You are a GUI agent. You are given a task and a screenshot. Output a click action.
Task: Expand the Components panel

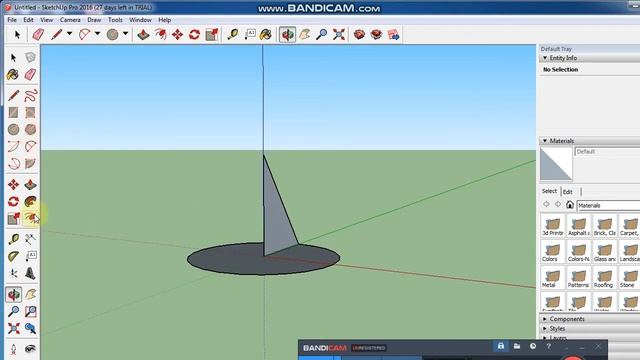pos(545,319)
